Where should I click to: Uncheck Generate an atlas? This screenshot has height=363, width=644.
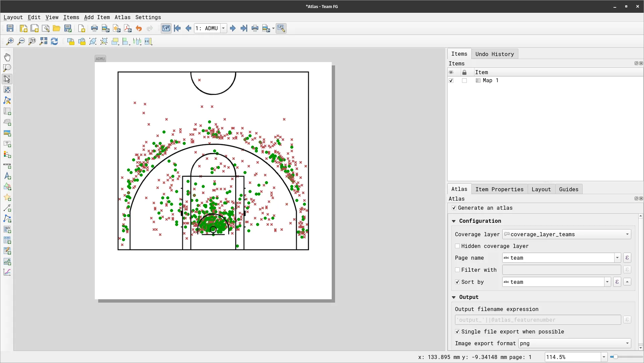coord(454,208)
